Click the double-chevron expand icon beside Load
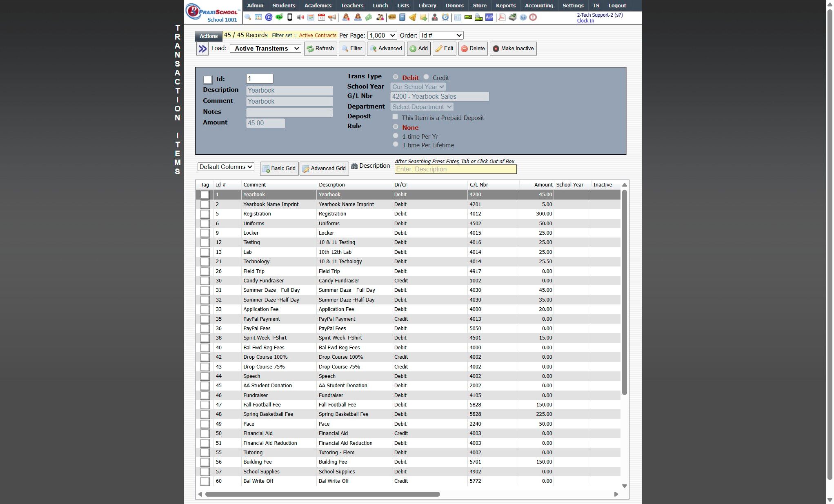The width and height of the screenshot is (834, 504). click(x=202, y=49)
